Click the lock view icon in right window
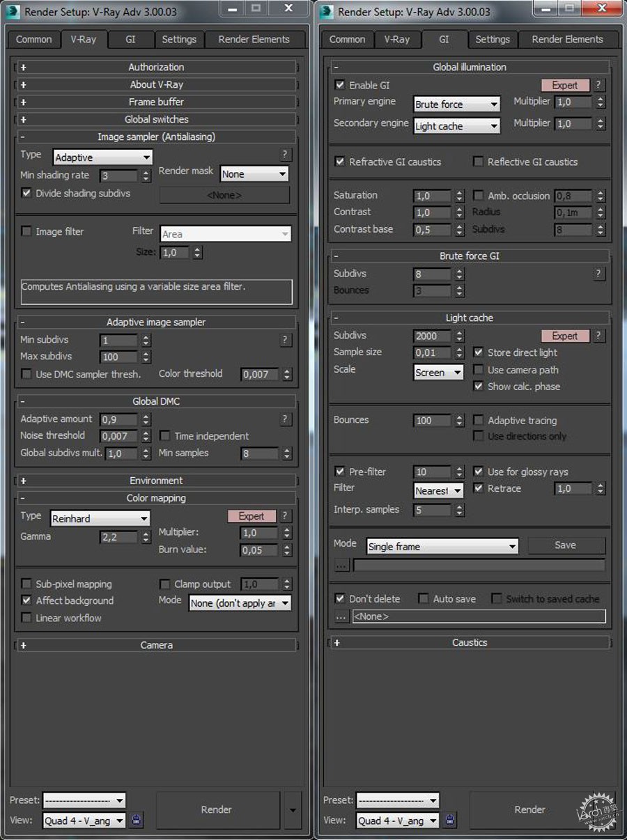This screenshot has height=840, width=627. [450, 820]
